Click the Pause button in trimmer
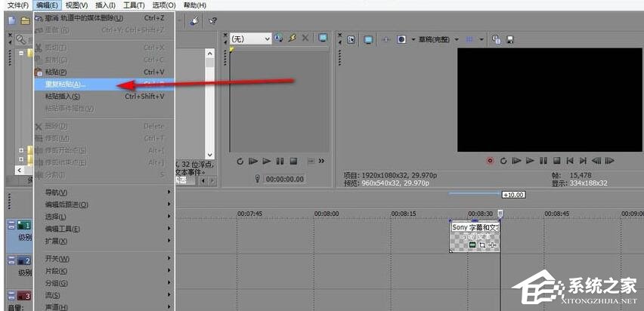Image resolution: width=644 pixels, height=311 pixels. [x=280, y=162]
